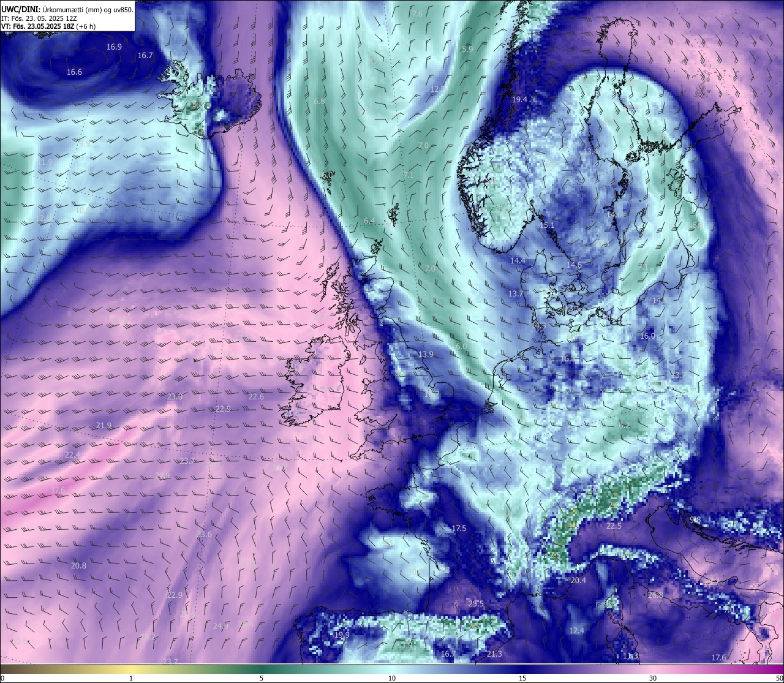Click the 24.9 value label

221,626
